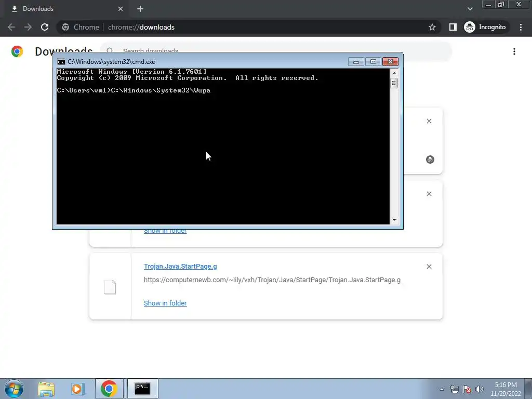Open the volume speaker icon
The height and width of the screenshot is (399, 532).
pyautogui.click(x=480, y=389)
